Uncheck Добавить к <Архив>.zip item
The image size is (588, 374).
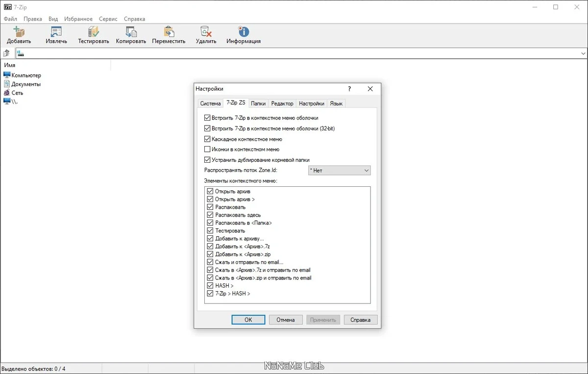click(210, 254)
